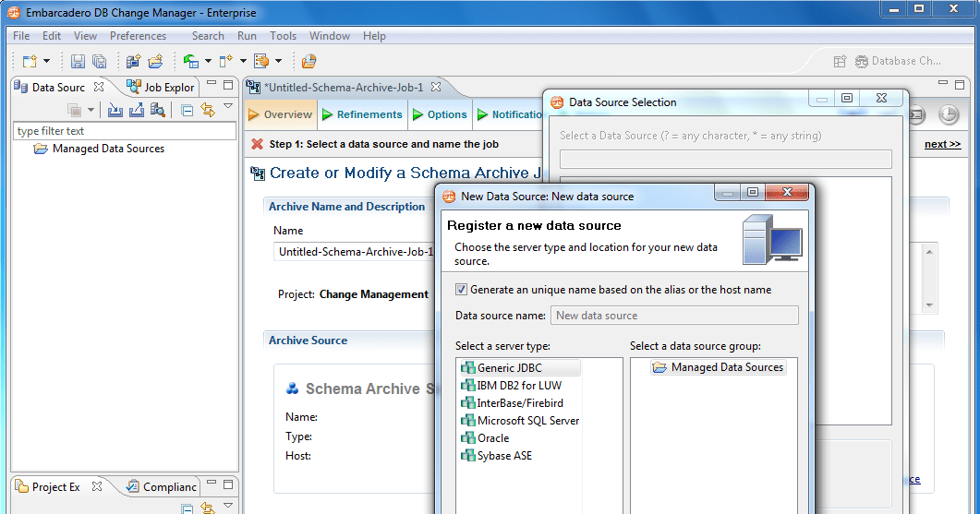Minimize the editor area
Screen dimensions: 980x514
[x=943, y=83]
